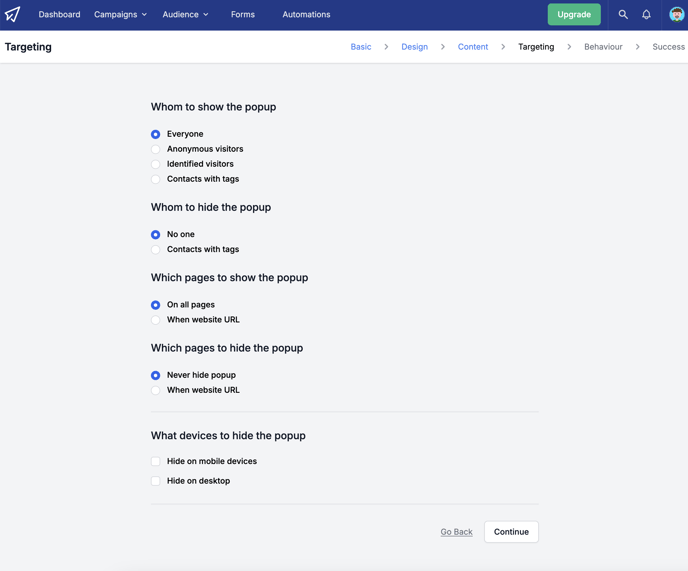Expand the Campaigns dropdown menu
Screen dimensions: 688x571
120,14
